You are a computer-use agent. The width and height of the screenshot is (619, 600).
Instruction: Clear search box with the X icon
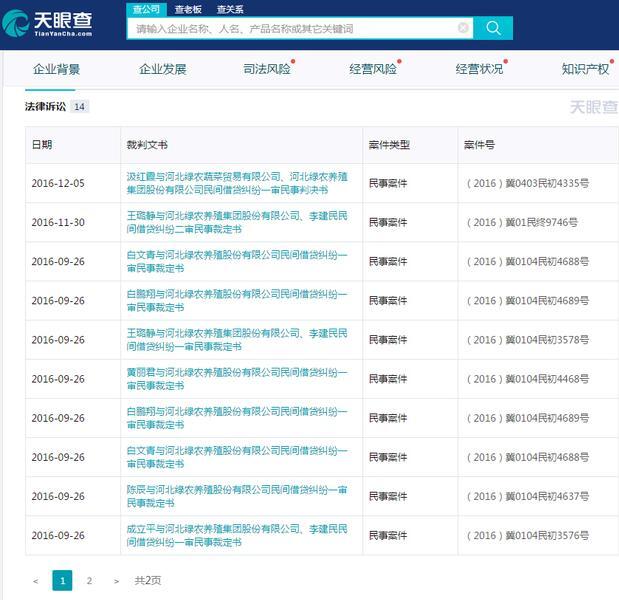[463, 28]
